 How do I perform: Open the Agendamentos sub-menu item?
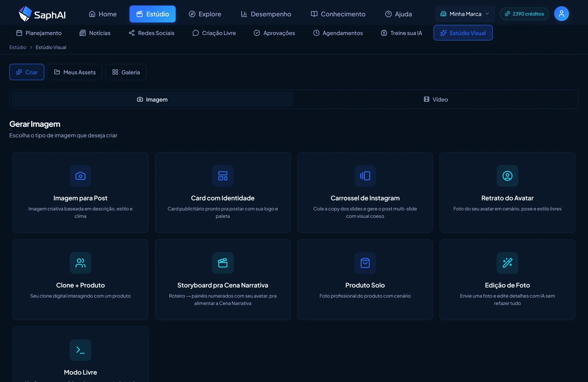click(338, 33)
